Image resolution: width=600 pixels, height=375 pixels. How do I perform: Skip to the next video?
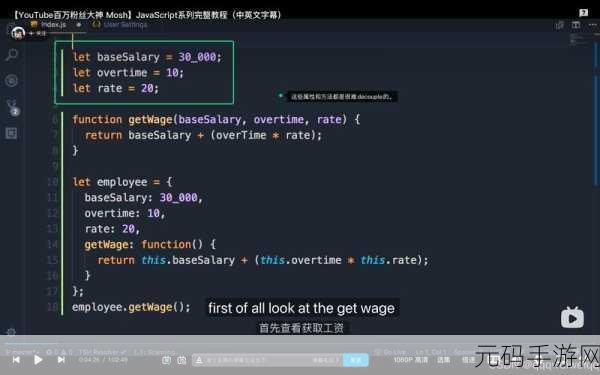61,360
